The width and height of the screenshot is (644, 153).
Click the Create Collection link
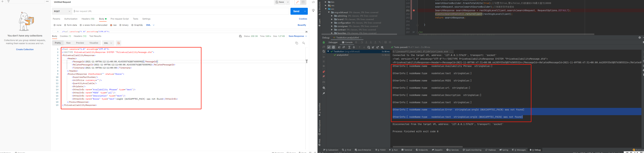25,49
